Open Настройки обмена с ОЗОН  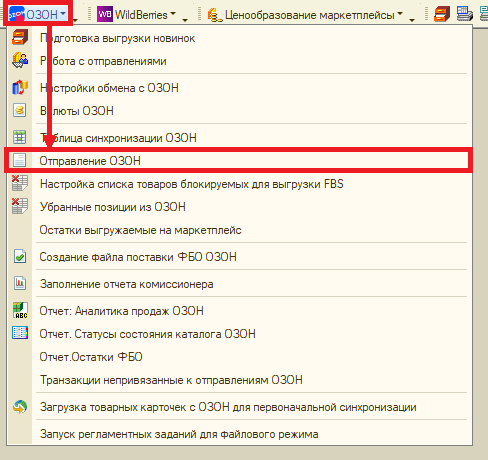pos(240,88)
